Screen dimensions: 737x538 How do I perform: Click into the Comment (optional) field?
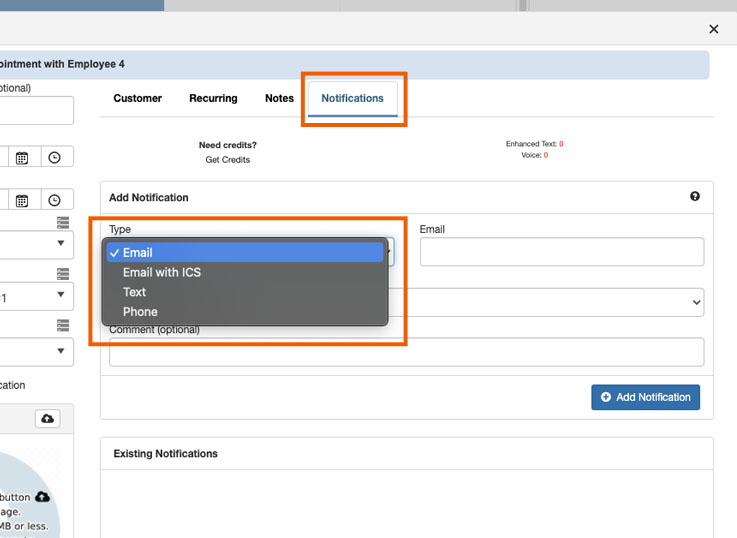(x=406, y=352)
